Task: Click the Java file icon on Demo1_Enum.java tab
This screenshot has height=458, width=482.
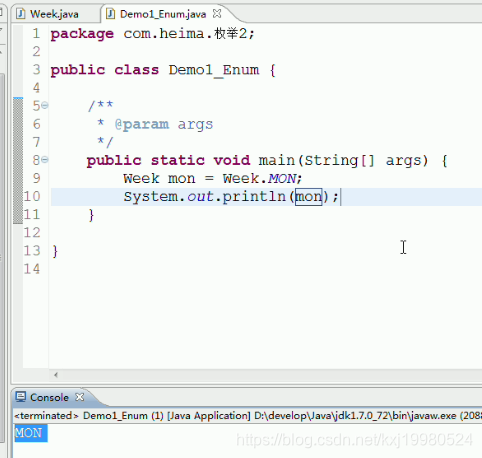Action: 110,14
